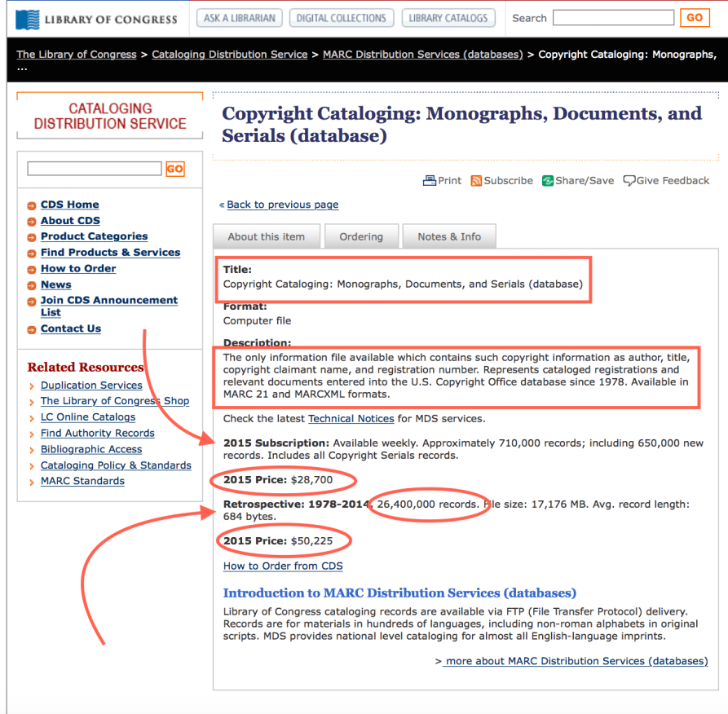Click the sidebar search text box
Viewport: 728px width, 714px height.
(95, 169)
